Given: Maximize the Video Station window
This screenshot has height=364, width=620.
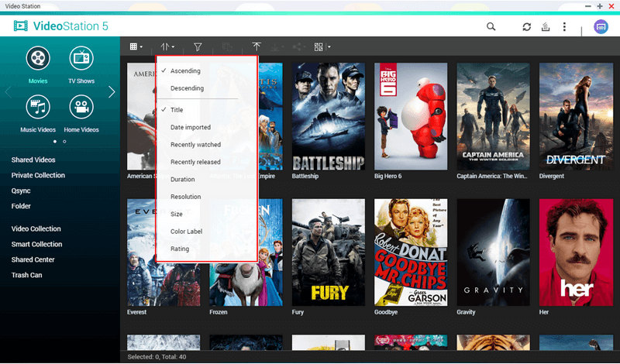Looking at the screenshot, I should (x=600, y=6).
